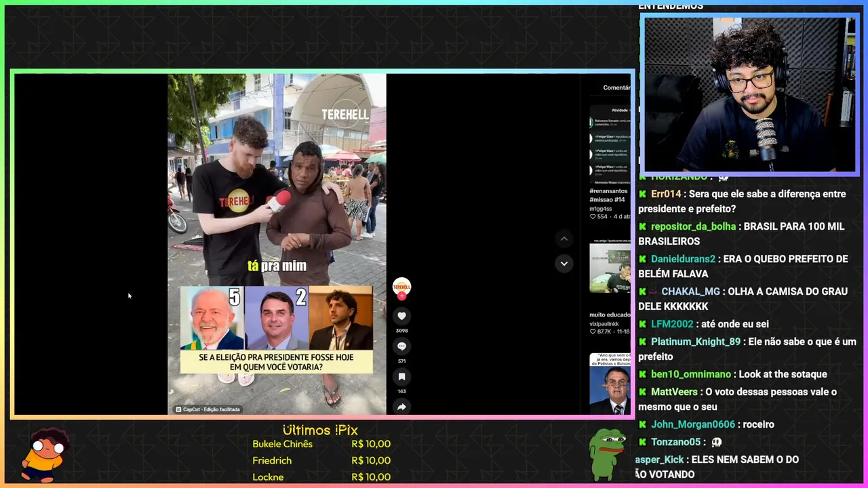868x488 pixels.
Task: Click the Últimos !Pix heading
Action: (320, 430)
